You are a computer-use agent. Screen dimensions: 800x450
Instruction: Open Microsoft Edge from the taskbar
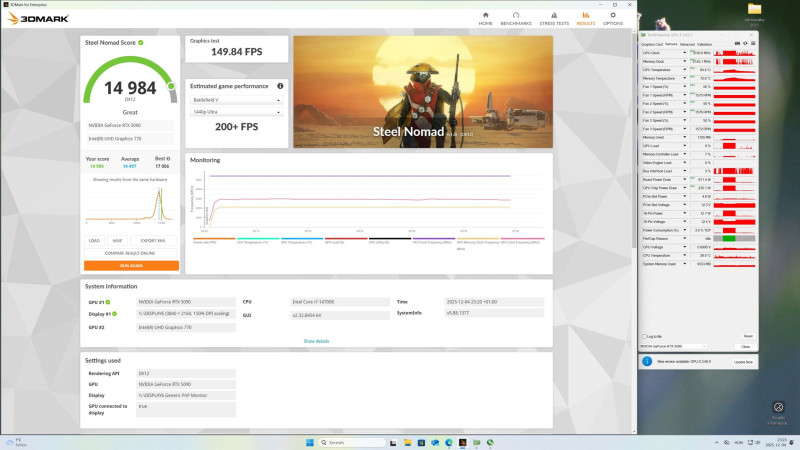(x=448, y=442)
